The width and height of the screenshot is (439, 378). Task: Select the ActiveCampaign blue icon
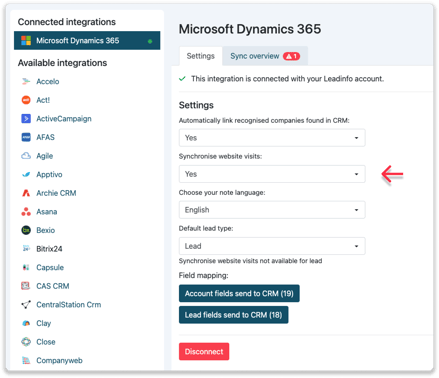coord(26,119)
